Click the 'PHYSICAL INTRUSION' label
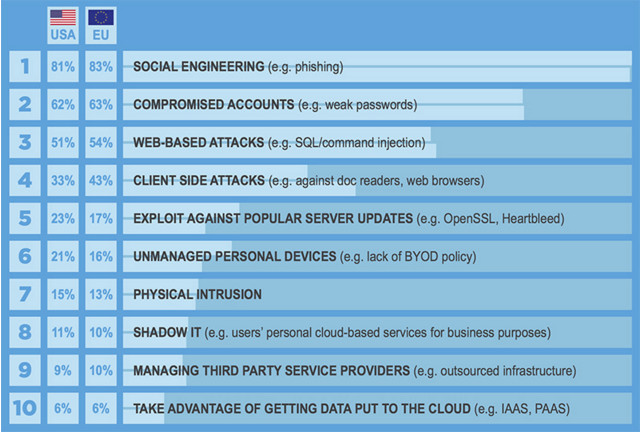Viewport: 640px width, 432px height. click(x=198, y=294)
